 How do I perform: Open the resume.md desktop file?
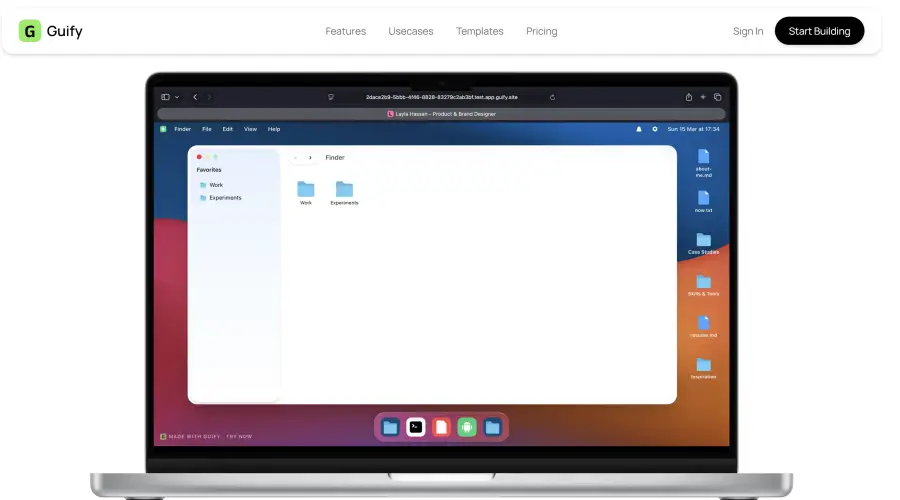pyautogui.click(x=704, y=326)
